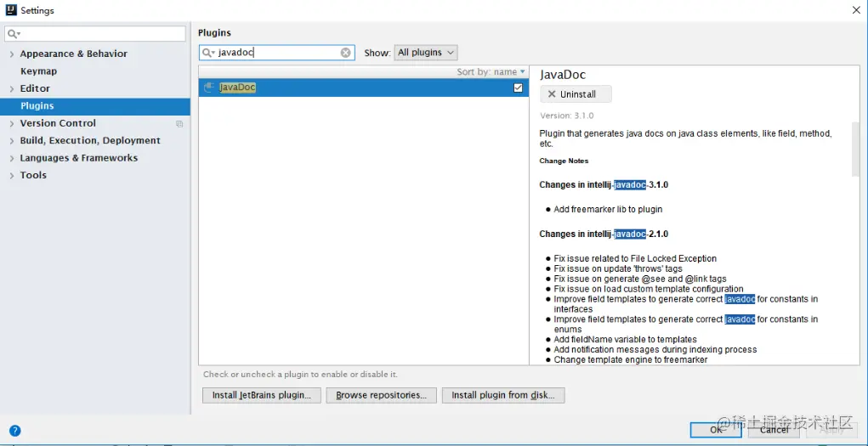Expand Build, Execution, Deployment node
Screen dimensions: 868x446
(12, 141)
